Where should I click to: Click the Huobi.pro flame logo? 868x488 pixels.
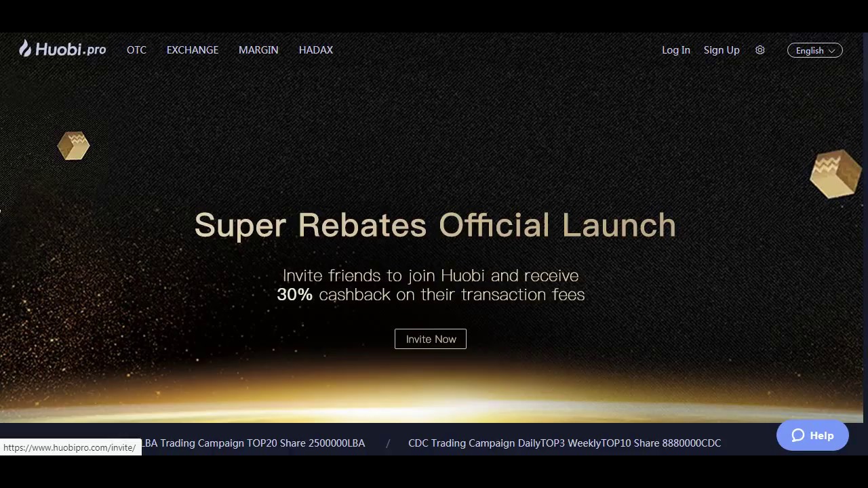point(62,49)
